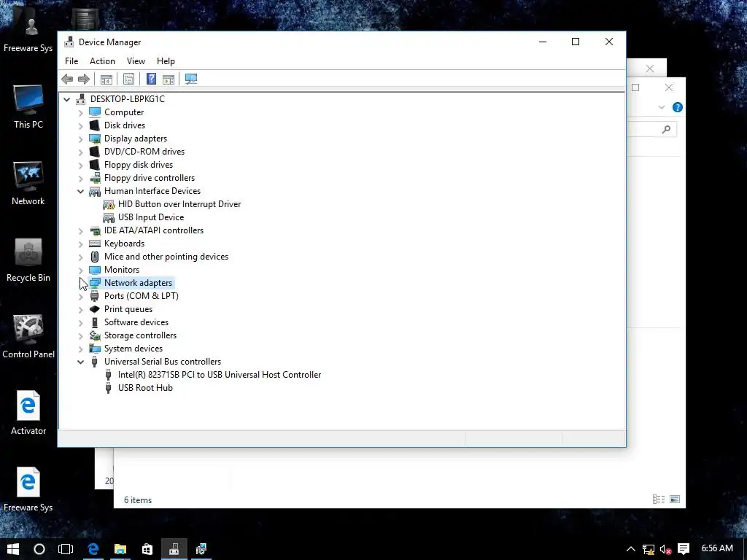747x560 pixels.
Task: Click the Mice and pointing devices icon
Action: pos(95,257)
